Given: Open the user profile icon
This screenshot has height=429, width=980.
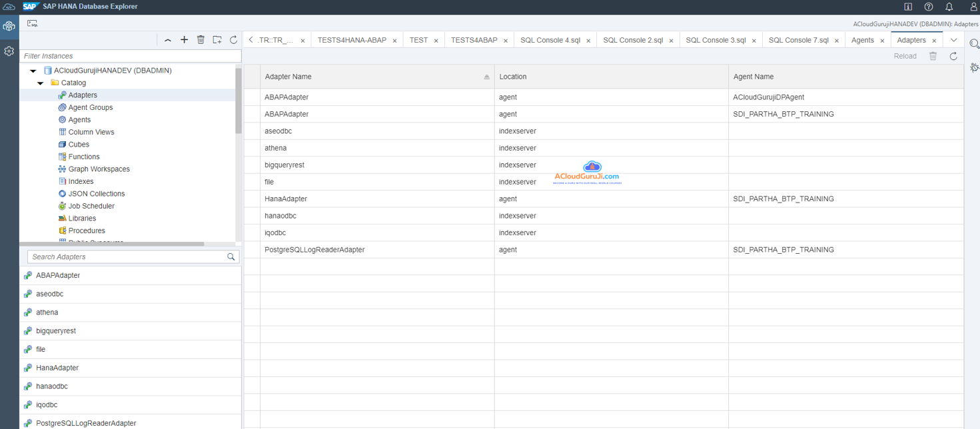Looking at the screenshot, I should [x=973, y=7].
